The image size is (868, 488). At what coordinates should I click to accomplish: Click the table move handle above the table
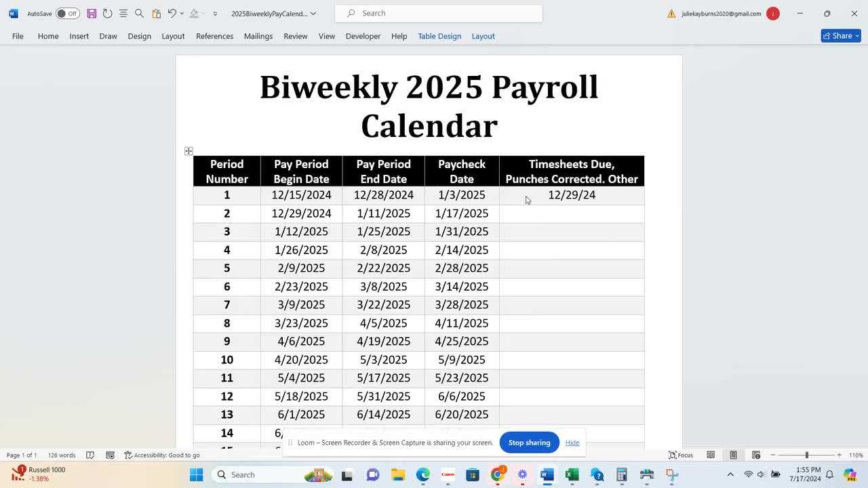pos(189,150)
